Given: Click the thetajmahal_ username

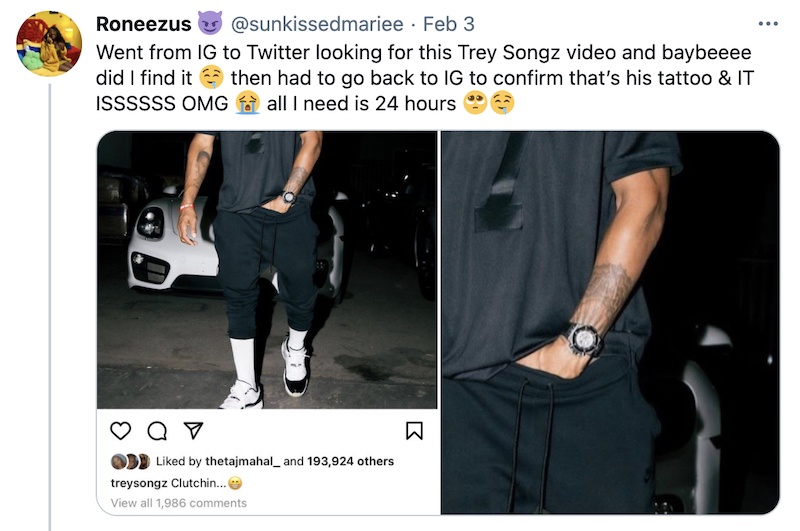Looking at the screenshot, I should click(243, 461).
